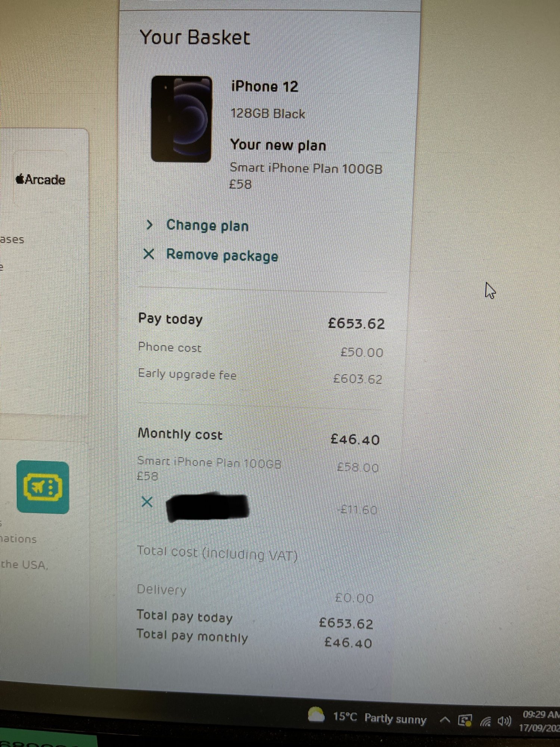Click the display icon with yellow dot

(x=465, y=721)
